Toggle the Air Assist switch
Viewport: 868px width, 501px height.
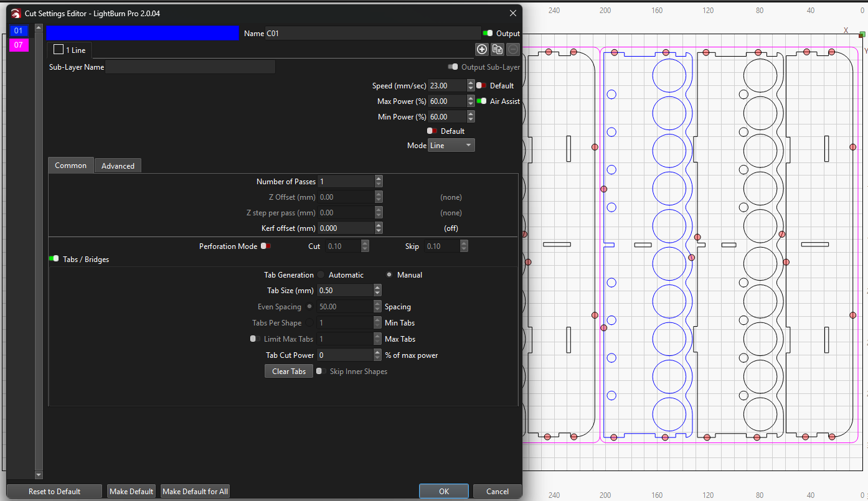pos(481,101)
